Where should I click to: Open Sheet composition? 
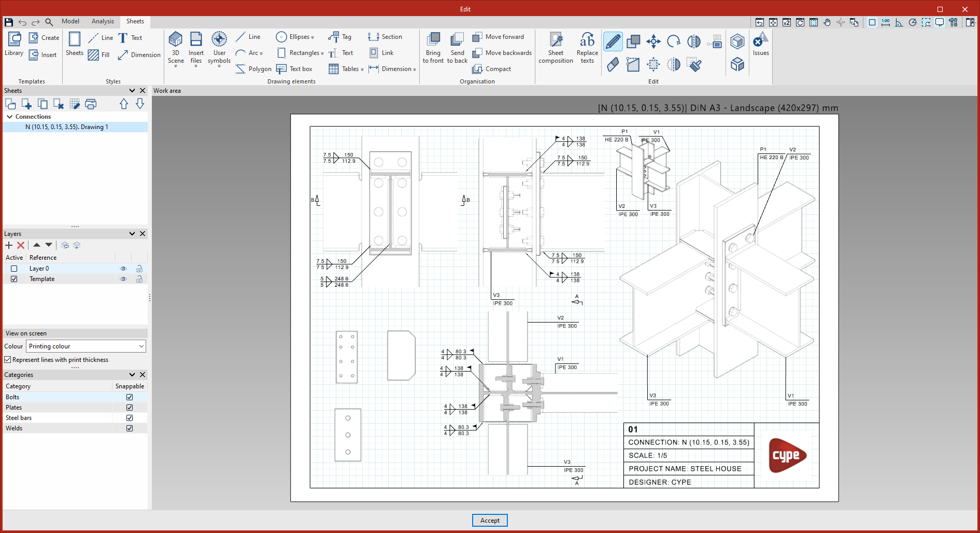(x=556, y=48)
